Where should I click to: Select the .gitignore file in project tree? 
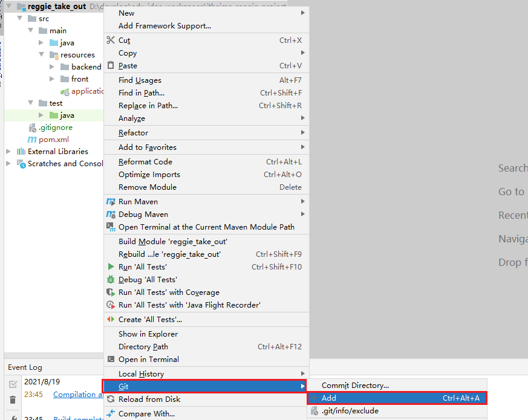55,128
